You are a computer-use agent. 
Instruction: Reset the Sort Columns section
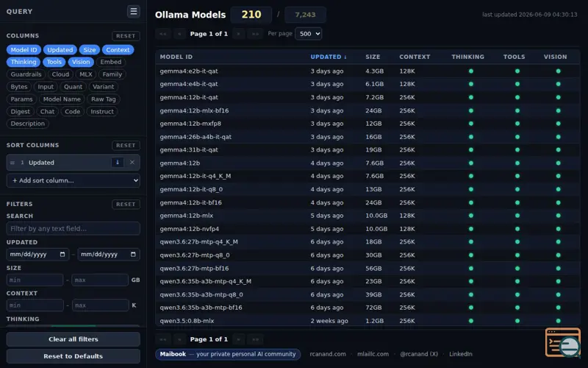pyautogui.click(x=126, y=145)
